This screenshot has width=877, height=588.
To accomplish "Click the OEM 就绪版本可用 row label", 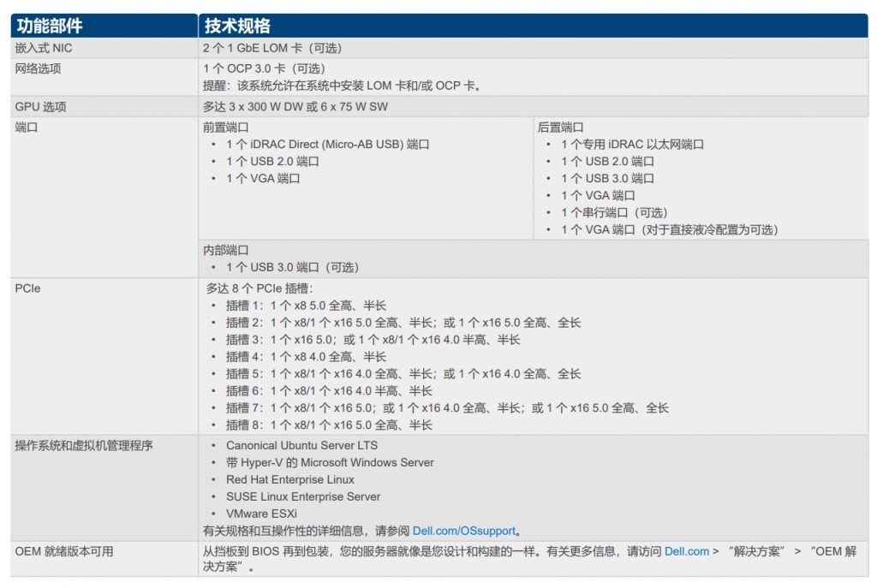I will click(x=64, y=552).
